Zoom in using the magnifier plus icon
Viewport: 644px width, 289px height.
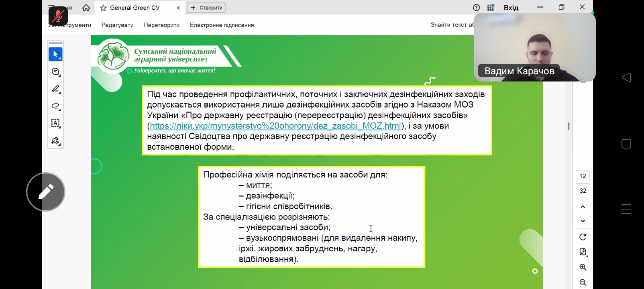click(x=583, y=267)
